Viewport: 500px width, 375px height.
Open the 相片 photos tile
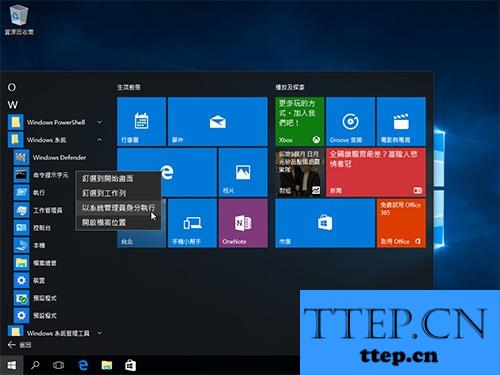243,172
